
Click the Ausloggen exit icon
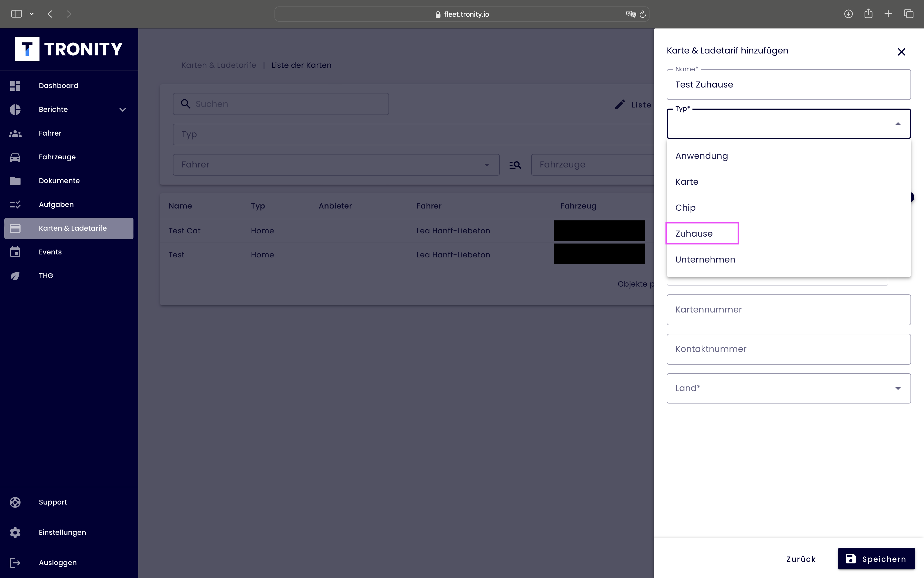[15, 563]
